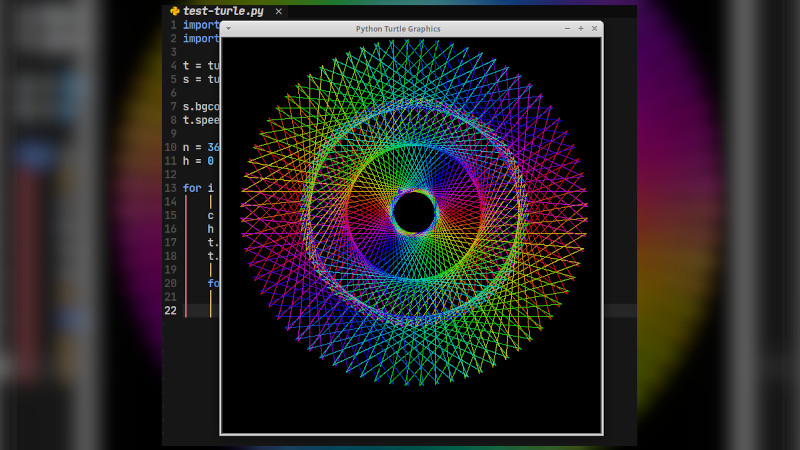
Task: Click 's = tu' on line 5
Action: [x=201, y=79]
